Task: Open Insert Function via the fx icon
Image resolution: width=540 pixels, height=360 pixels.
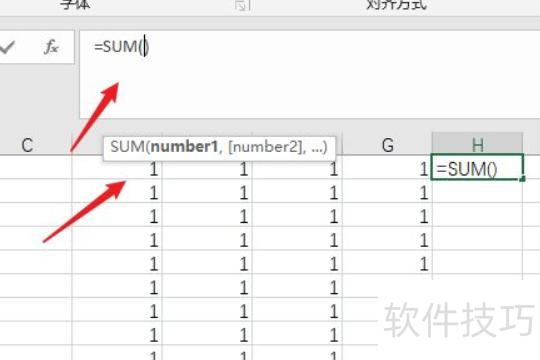Action: 52,47
